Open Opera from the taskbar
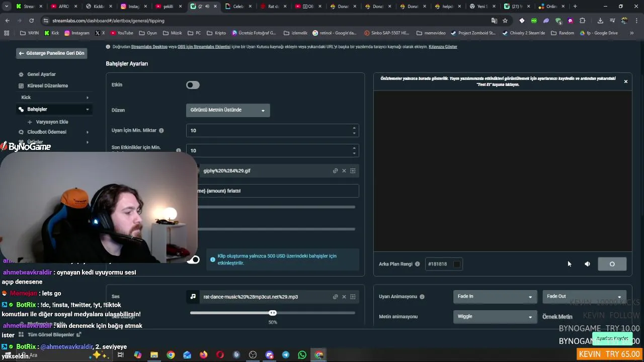The width and height of the screenshot is (644, 362). (x=220, y=355)
